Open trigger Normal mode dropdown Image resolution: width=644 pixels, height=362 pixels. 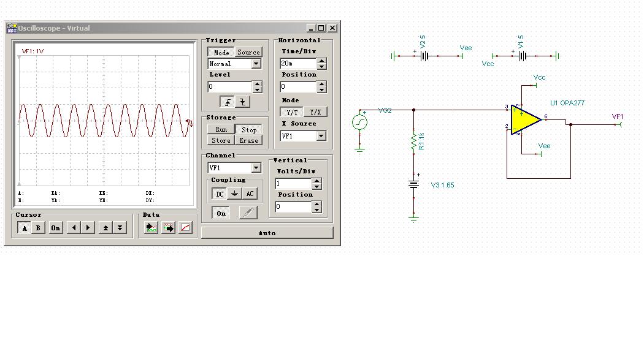256,64
